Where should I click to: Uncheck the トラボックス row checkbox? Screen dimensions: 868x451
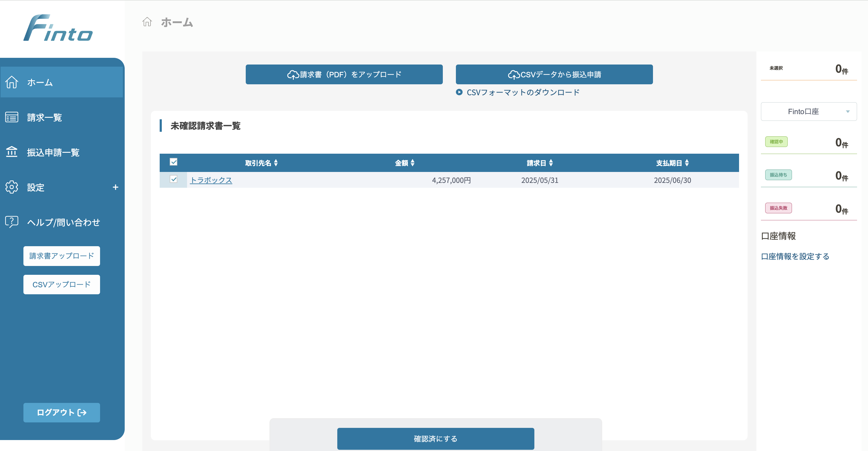[x=174, y=179]
